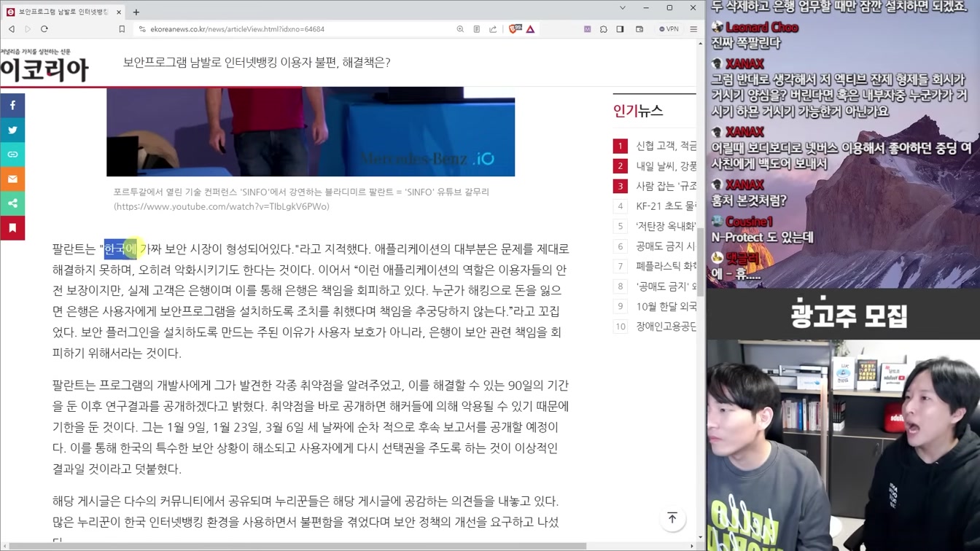Click the forward navigation arrow
The width and height of the screenshot is (980, 551).
click(x=28, y=29)
